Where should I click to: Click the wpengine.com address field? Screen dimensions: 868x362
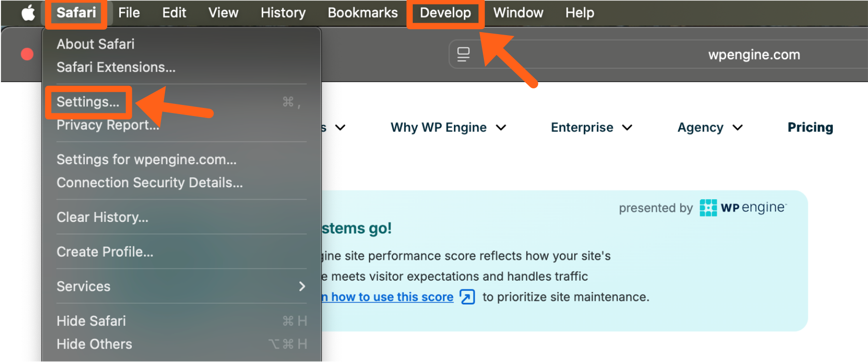click(x=753, y=55)
